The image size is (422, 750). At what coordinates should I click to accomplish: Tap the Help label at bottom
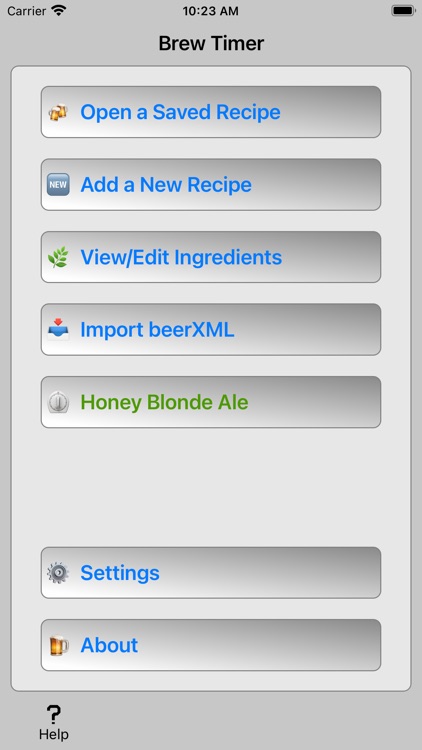point(54,734)
